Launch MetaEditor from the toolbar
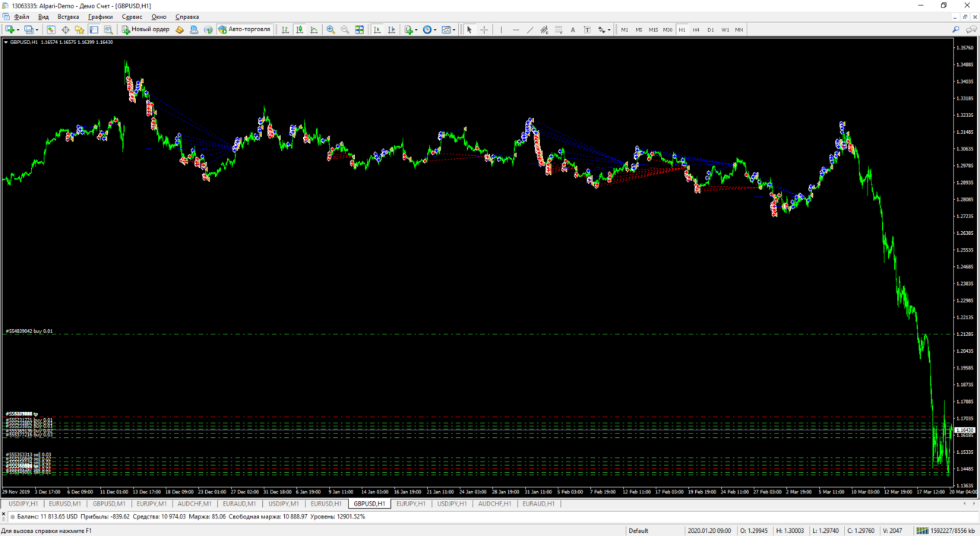The width and height of the screenshot is (980, 536). (180, 30)
